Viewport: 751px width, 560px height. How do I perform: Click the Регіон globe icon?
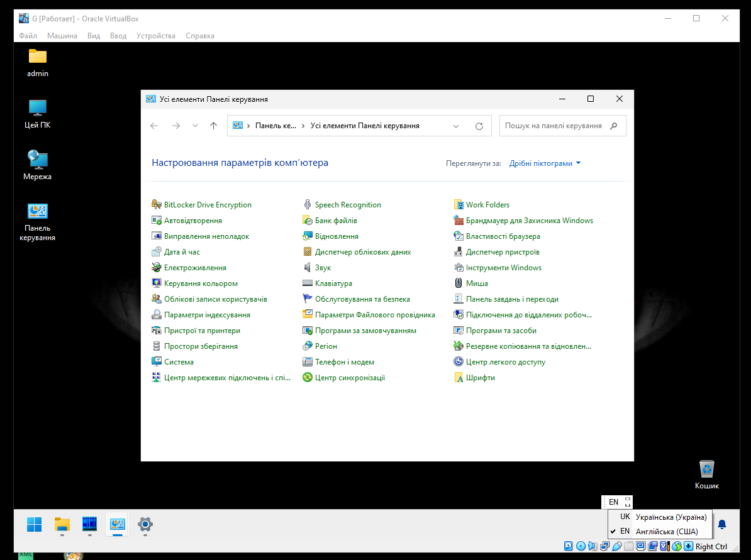coord(308,346)
